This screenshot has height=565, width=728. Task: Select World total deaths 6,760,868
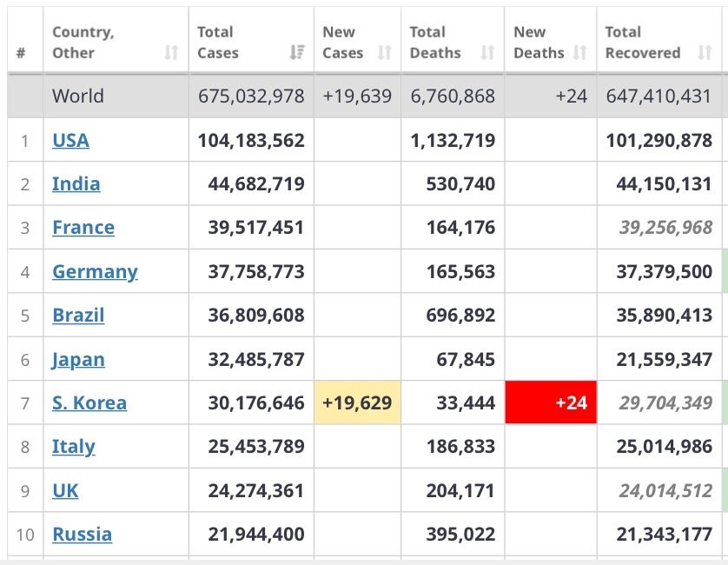coord(453,96)
